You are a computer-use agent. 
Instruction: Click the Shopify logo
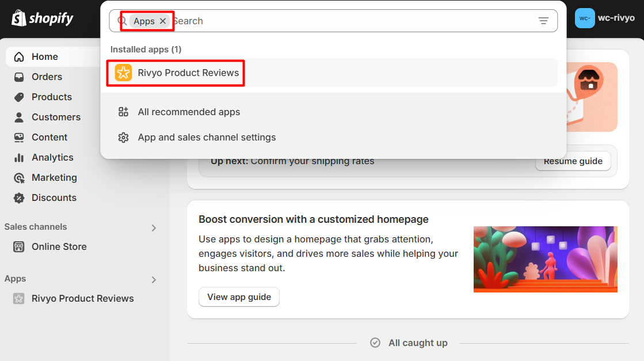(x=43, y=18)
